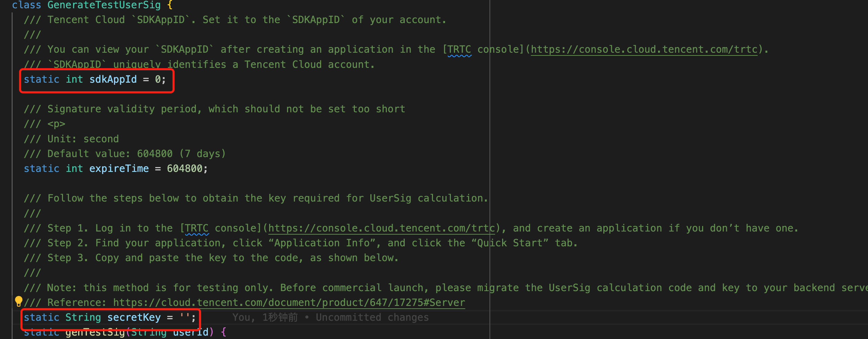Click the secretKey variable name
This screenshot has width=868, height=339.
click(x=134, y=318)
